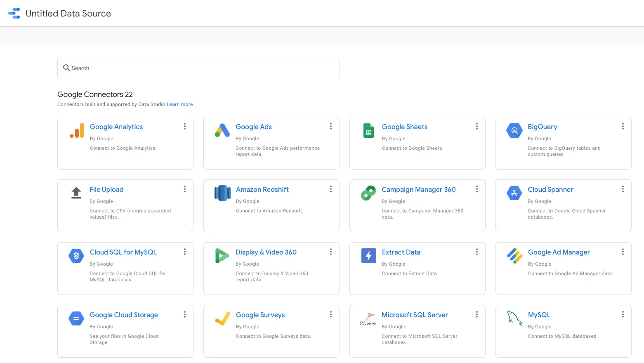The height and width of the screenshot is (363, 644).
Task: Select the Microsoft SQL Server title
Action: (x=415, y=315)
